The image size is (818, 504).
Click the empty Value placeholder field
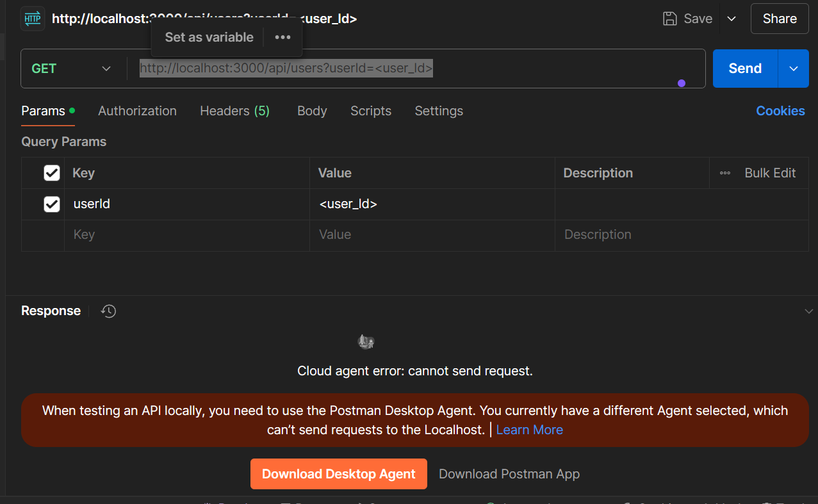point(432,235)
